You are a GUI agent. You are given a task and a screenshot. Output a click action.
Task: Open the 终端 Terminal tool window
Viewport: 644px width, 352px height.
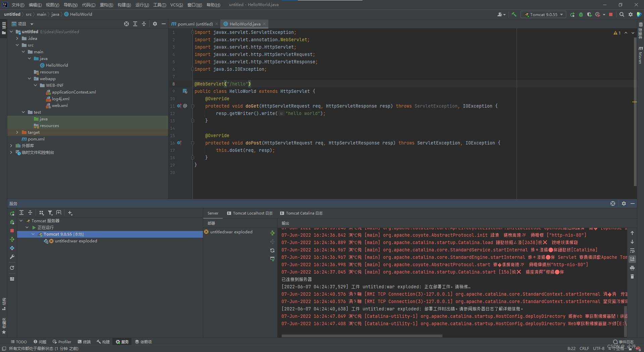pos(84,342)
